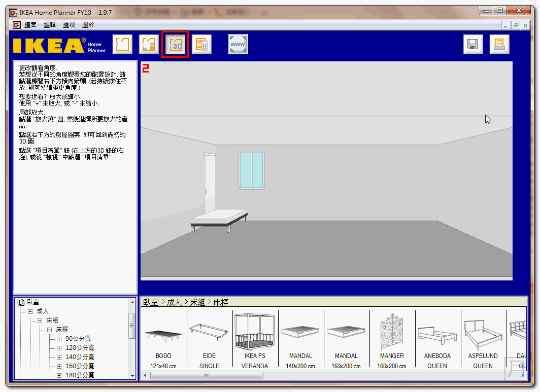Open the 檔案 menu
Image resolution: width=540 pixels, height=392 pixels.
click(30, 25)
